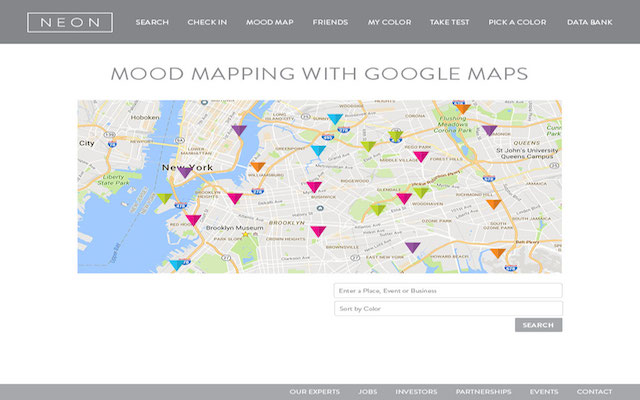
Task: Open the CONTACT footer link
Action: click(594, 392)
